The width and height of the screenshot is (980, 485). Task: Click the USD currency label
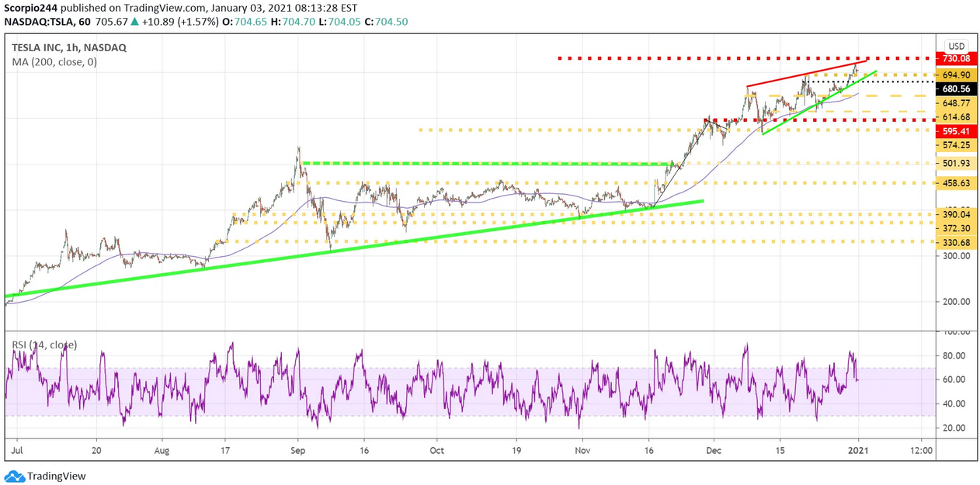[x=956, y=46]
